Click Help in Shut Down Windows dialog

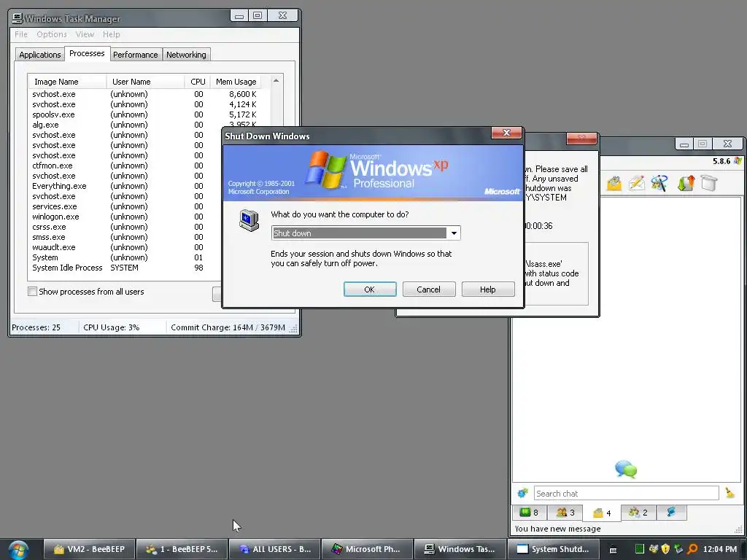tap(488, 289)
